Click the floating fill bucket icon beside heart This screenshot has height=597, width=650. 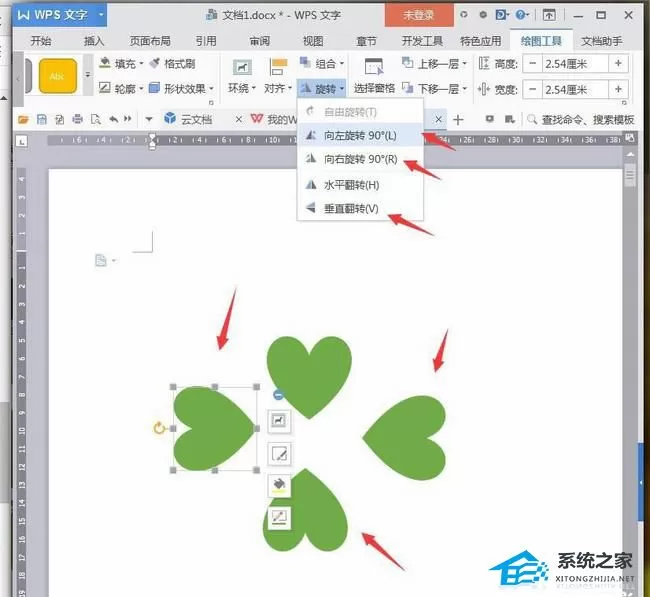coord(279,485)
